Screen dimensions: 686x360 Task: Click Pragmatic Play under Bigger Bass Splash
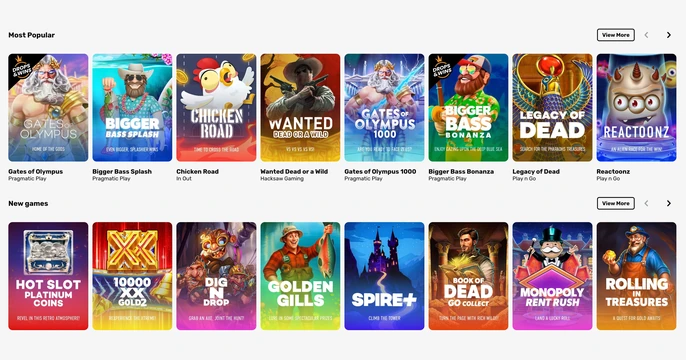click(111, 178)
